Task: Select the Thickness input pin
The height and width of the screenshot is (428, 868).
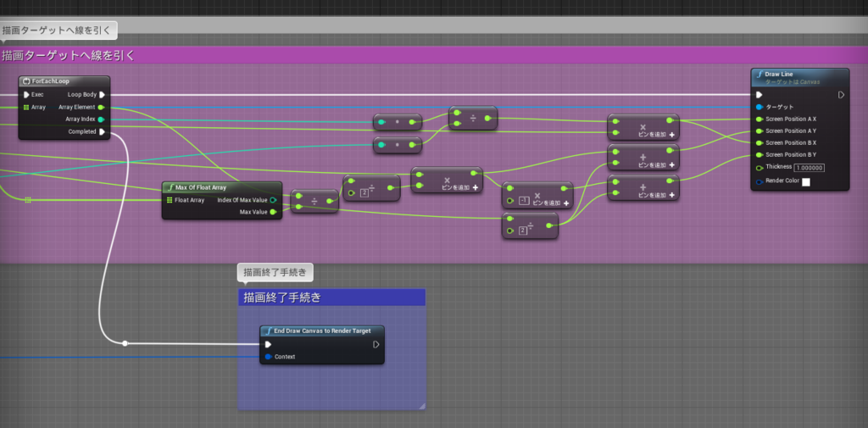Action: click(x=759, y=167)
